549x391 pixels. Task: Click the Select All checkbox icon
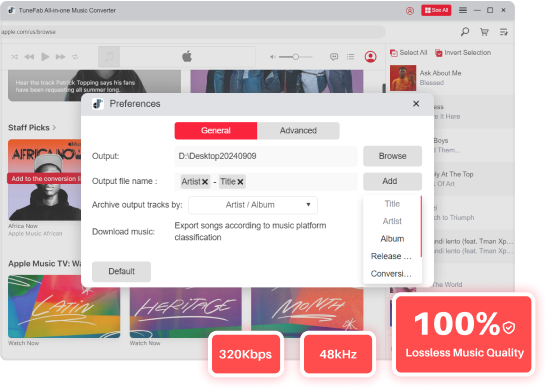[394, 53]
